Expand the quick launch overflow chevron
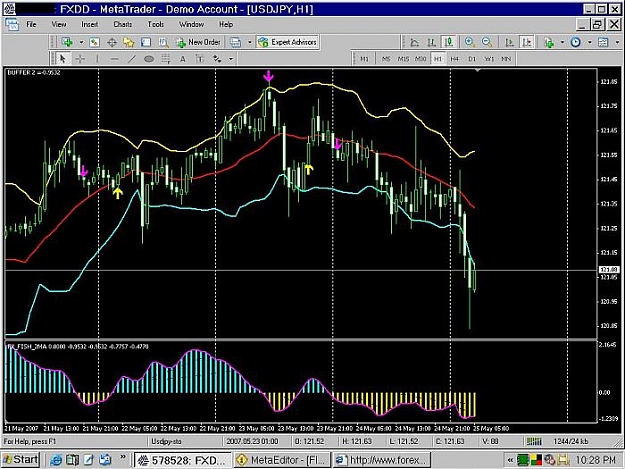The width and height of the screenshot is (625, 469). point(123,457)
